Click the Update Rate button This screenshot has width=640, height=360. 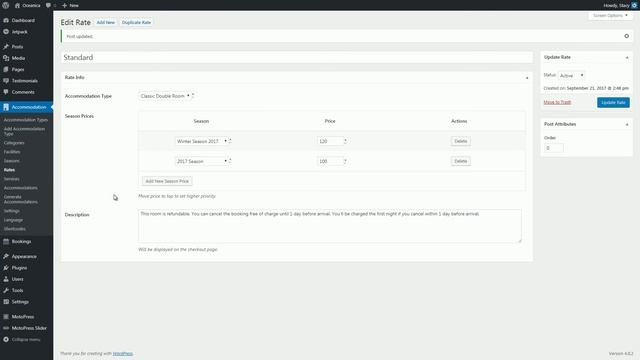(x=613, y=102)
